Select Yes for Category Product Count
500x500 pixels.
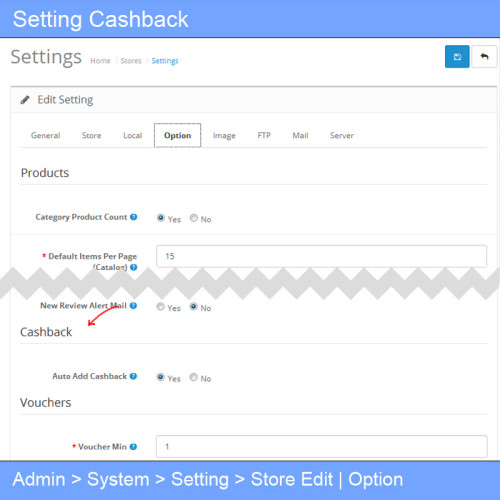161,218
